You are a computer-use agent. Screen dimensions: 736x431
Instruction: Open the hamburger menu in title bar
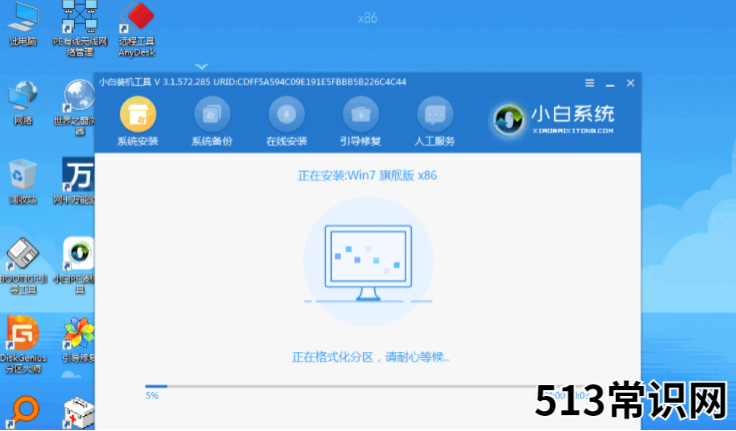pyautogui.click(x=590, y=83)
